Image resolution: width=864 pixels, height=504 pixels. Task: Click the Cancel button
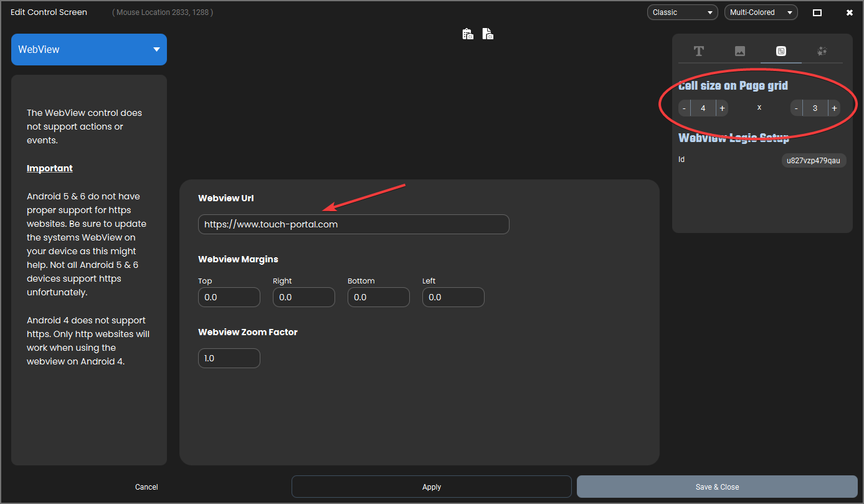146,487
